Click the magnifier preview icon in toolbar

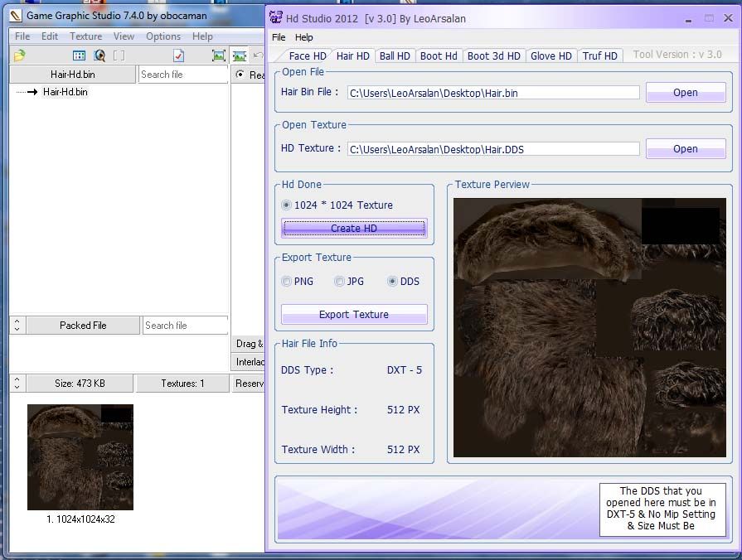click(99, 56)
